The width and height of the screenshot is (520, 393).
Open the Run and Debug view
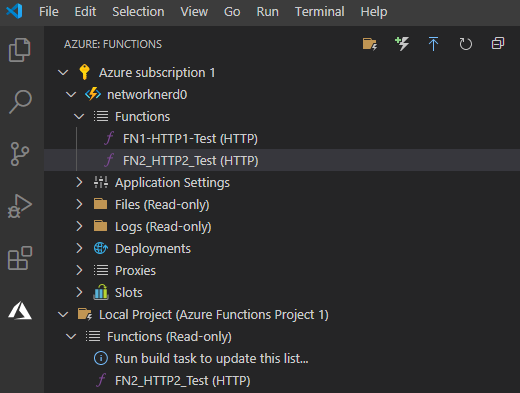(20, 206)
